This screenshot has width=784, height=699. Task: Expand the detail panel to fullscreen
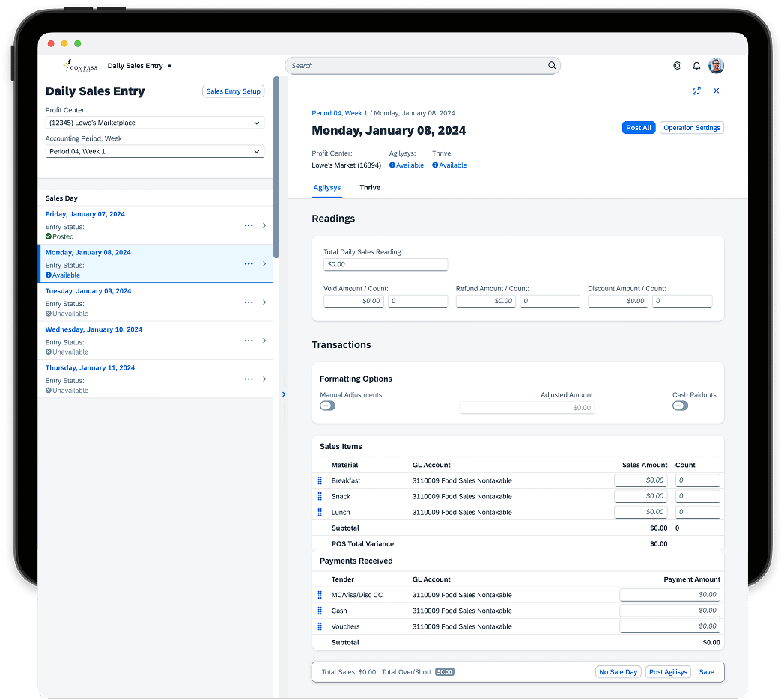point(696,91)
